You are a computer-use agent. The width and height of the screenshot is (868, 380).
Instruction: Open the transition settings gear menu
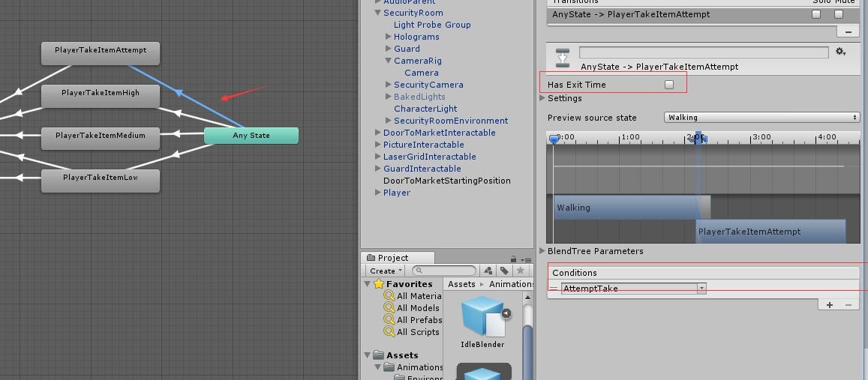click(840, 52)
